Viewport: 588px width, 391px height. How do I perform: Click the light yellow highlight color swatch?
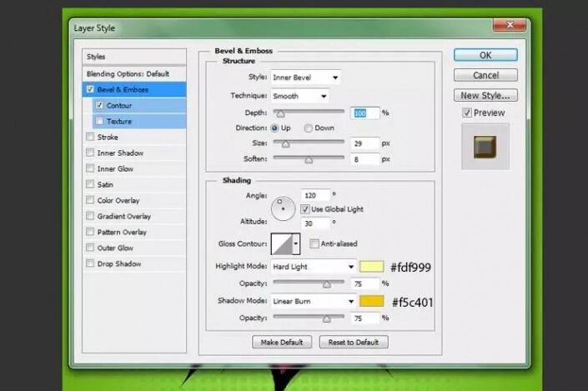(371, 267)
